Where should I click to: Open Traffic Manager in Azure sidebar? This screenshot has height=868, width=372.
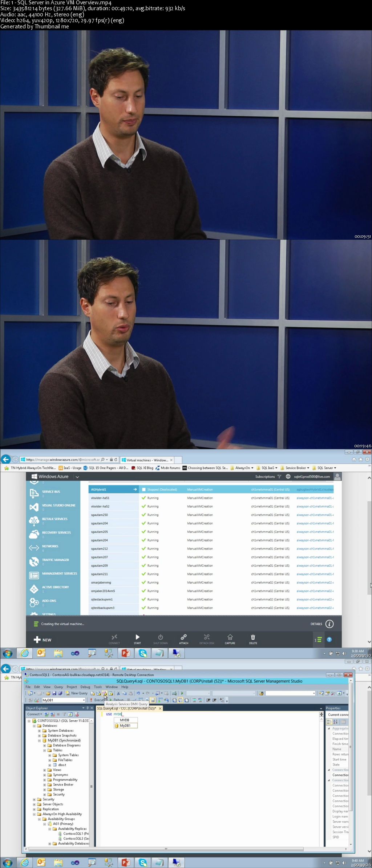click(53, 561)
